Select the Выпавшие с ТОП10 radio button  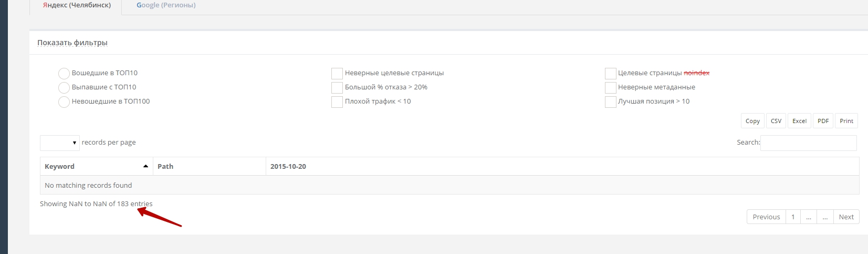[64, 87]
